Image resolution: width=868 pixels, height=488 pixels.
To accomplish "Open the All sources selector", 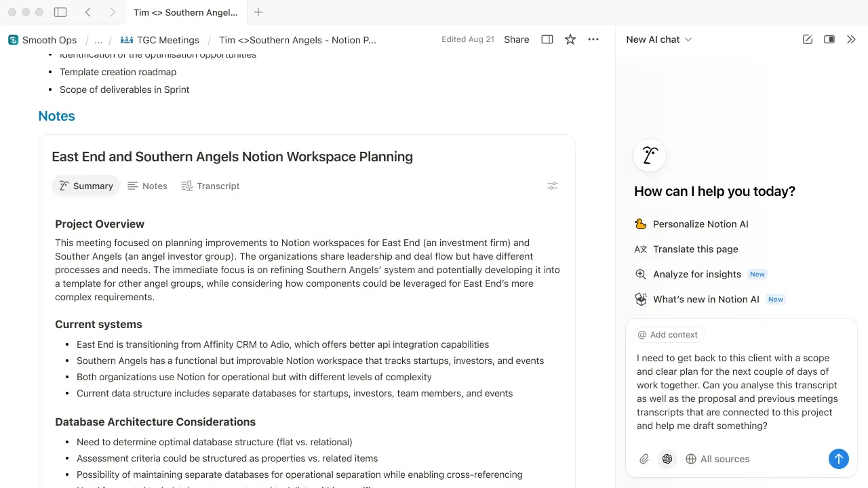I will tap(717, 459).
